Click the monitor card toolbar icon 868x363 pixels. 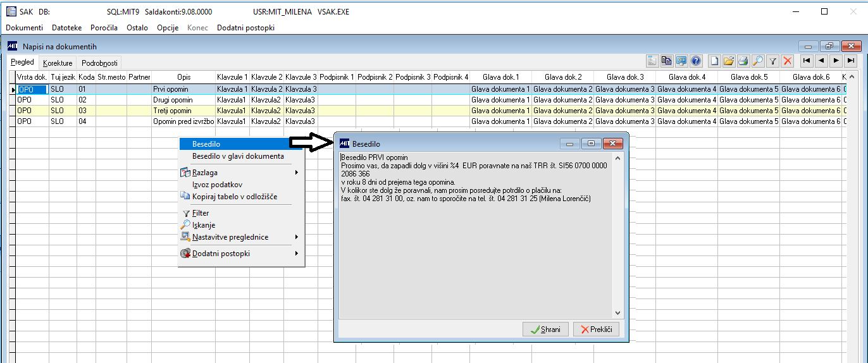[x=681, y=61]
